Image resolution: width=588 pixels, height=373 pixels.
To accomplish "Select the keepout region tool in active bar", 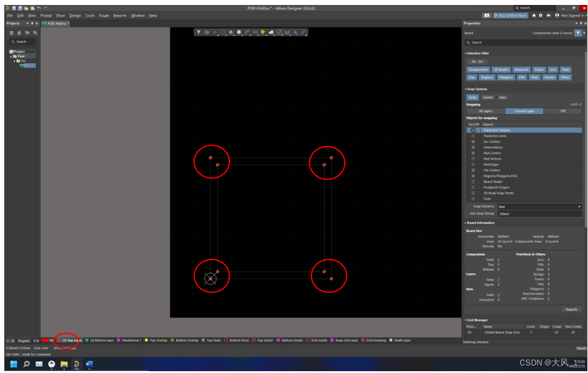I will pyautogui.click(x=279, y=32).
